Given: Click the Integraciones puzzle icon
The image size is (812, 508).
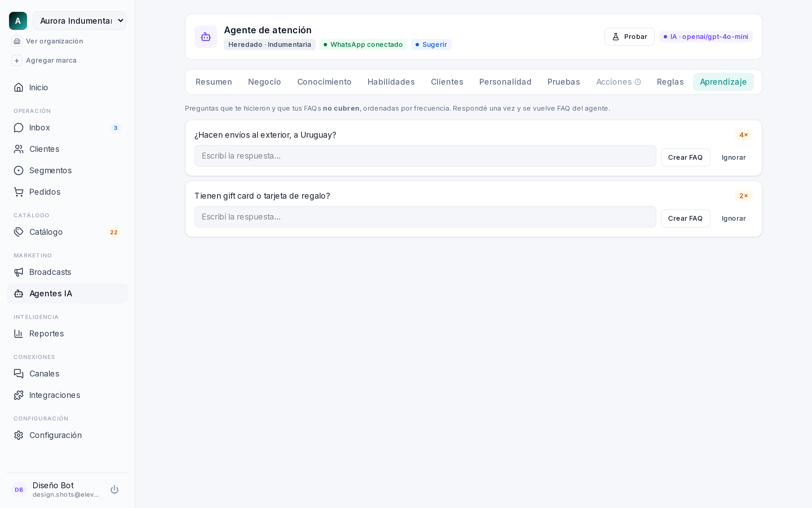Looking at the screenshot, I should coord(18,395).
